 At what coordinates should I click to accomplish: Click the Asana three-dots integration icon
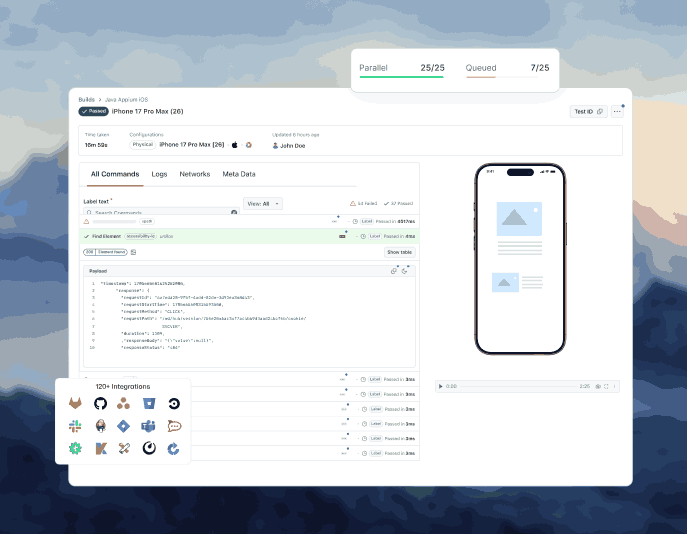click(x=124, y=403)
